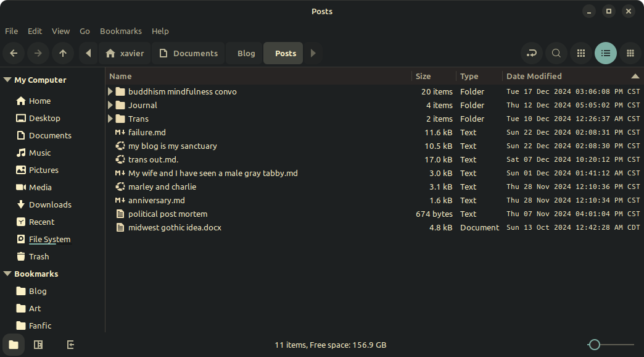Expand the Journal folder row
Viewport: 644px width, 357px height.
click(110, 105)
